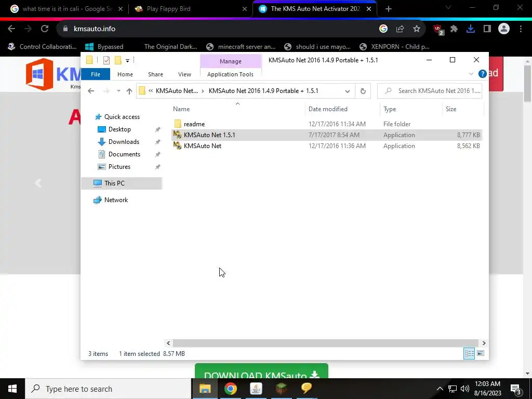Screen dimensions: 532x399
Task: Select Network in navigation pane
Action: (116, 200)
